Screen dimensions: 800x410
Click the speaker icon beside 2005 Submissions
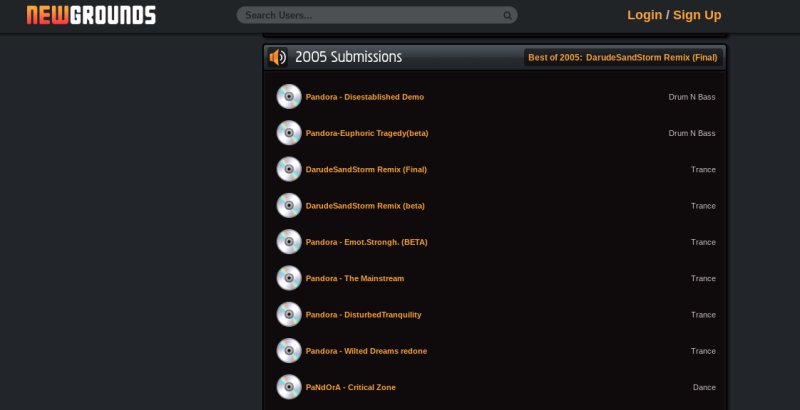[278, 57]
